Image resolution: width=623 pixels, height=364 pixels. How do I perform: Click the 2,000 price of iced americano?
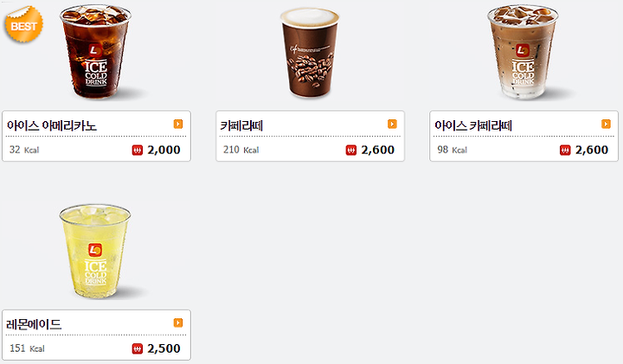tap(164, 150)
